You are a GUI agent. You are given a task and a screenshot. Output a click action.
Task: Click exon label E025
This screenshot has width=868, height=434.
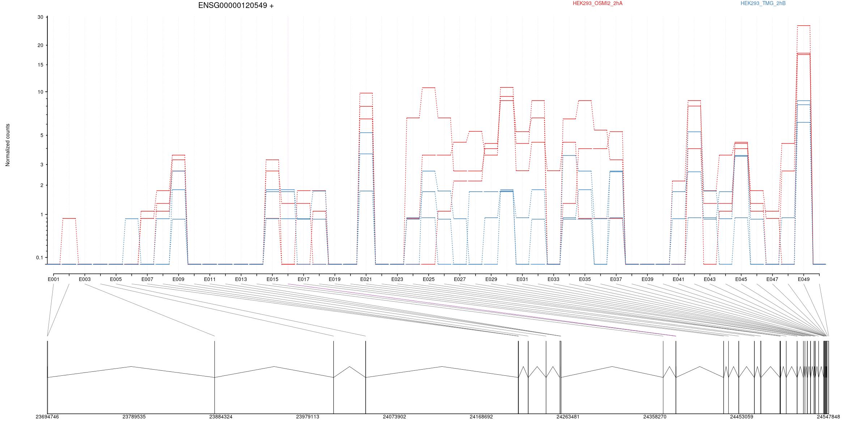tap(429, 279)
